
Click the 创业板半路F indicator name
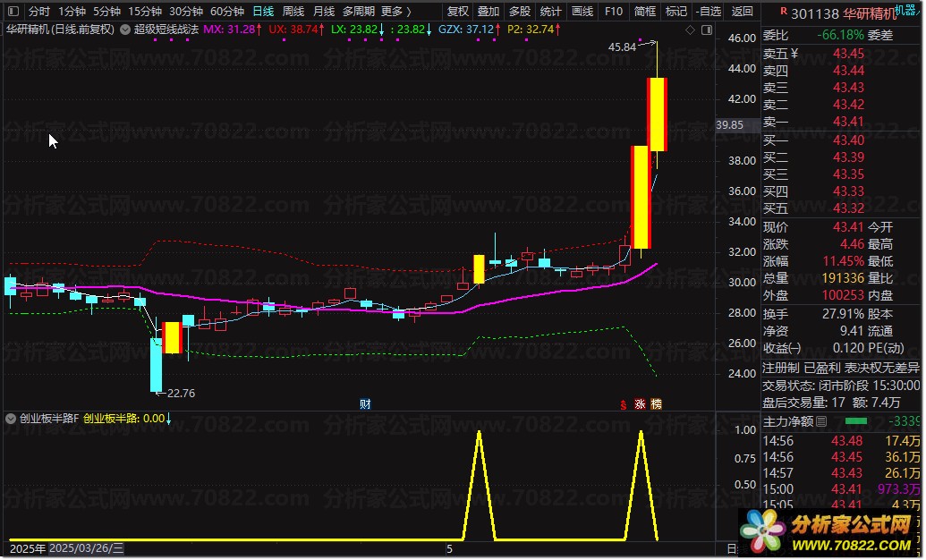click(49, 419)
